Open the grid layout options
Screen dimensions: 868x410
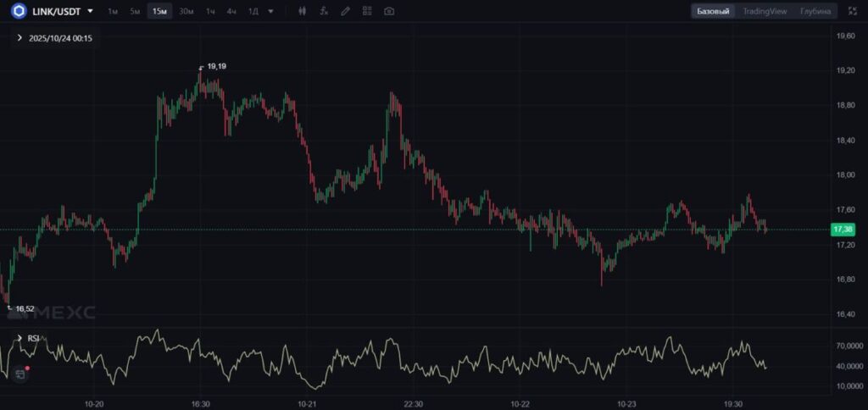[367, 12]
